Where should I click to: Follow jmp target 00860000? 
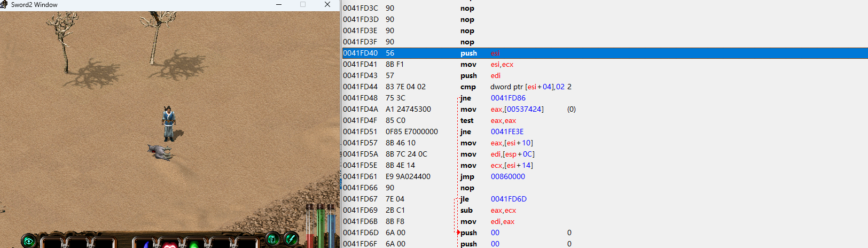click(x=507, y=176)
